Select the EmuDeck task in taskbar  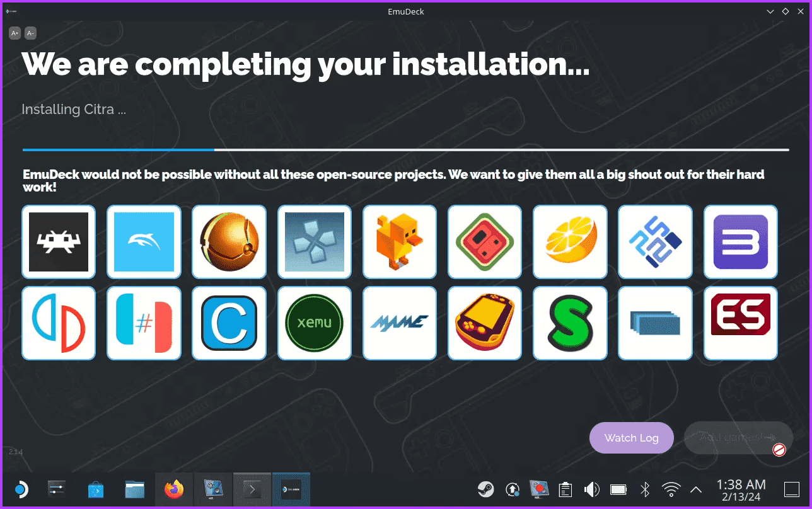(x=291, y=489)
